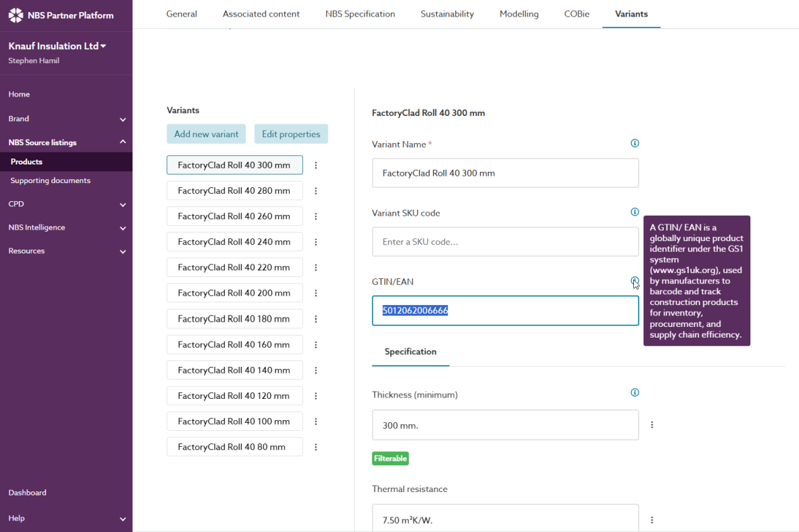Select variant FactoryClad Roll 40 120 mm
This screenshot has height=532, width=799.
click(x=234, y=396)
